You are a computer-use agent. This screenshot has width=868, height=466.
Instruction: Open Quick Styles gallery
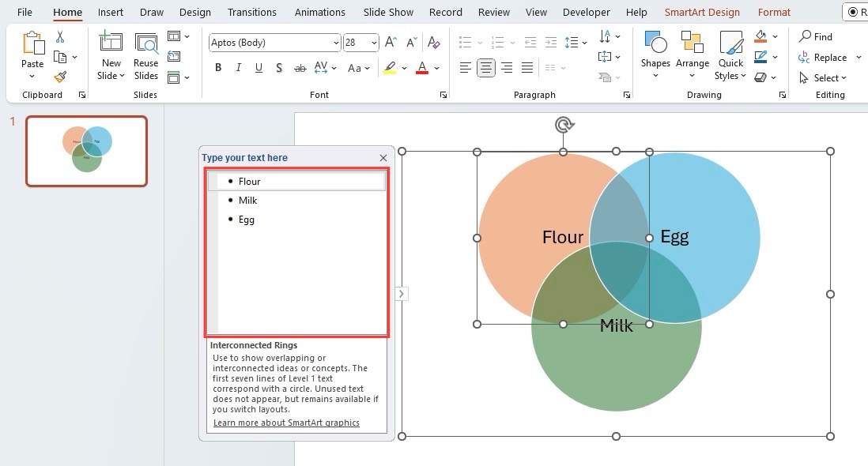pyautogui.click(x=730, y=55)
